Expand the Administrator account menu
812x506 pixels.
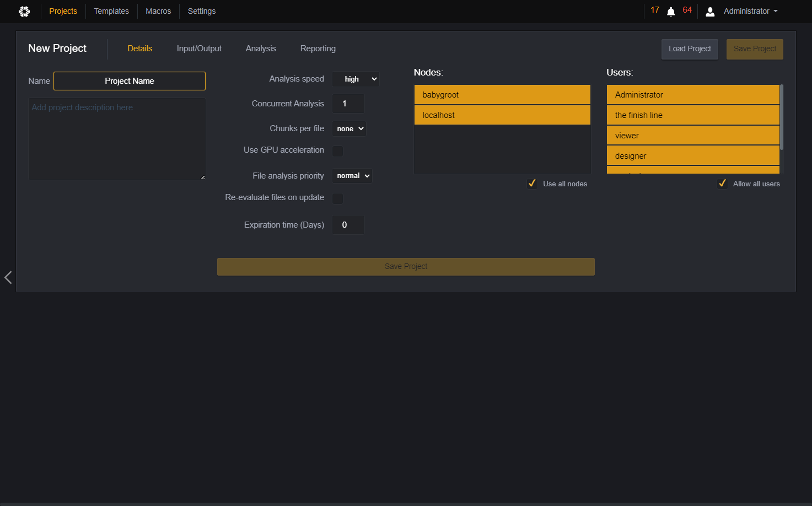pyautogui.click(x=751, y=11)
